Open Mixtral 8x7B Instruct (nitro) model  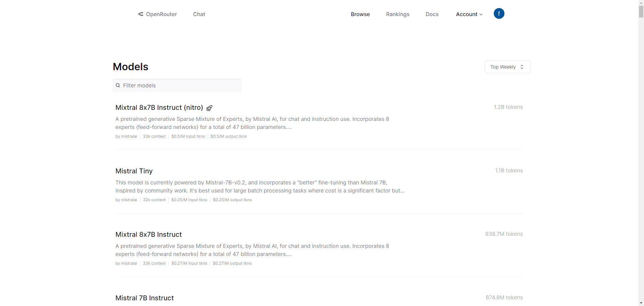click(159, 107)
